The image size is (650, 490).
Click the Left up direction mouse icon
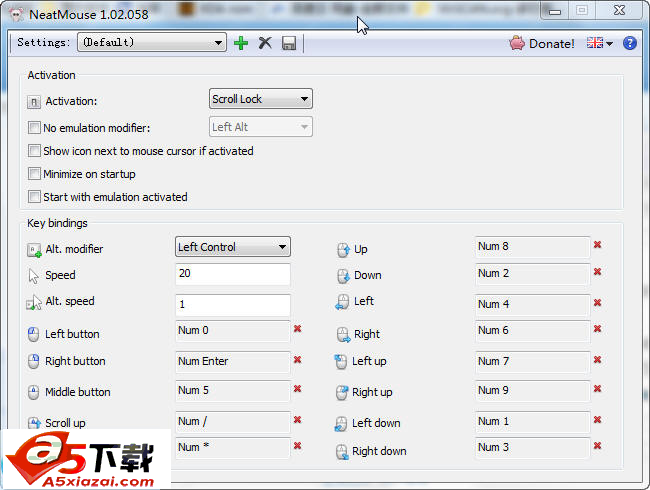click(340, 361)
